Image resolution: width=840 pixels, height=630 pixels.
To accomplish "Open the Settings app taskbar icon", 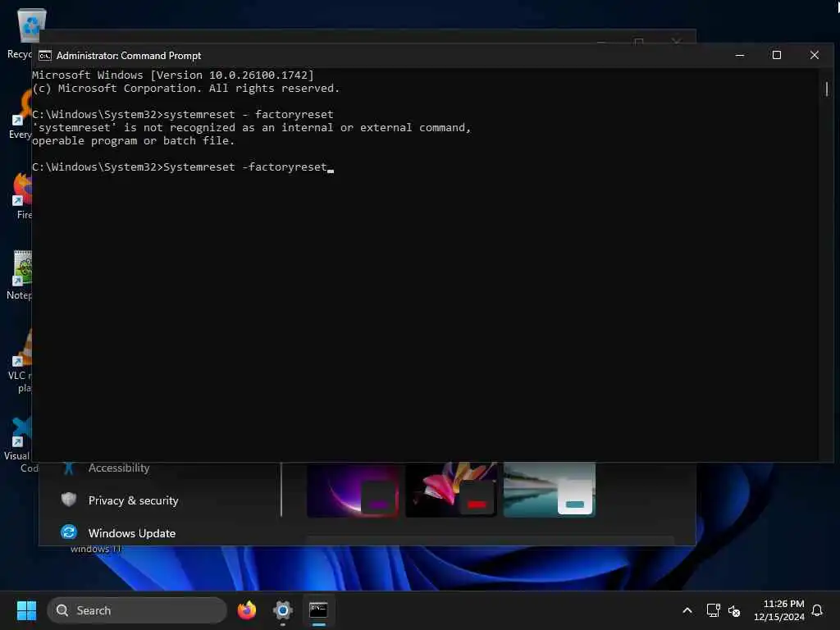I will [x=282, y=610].
